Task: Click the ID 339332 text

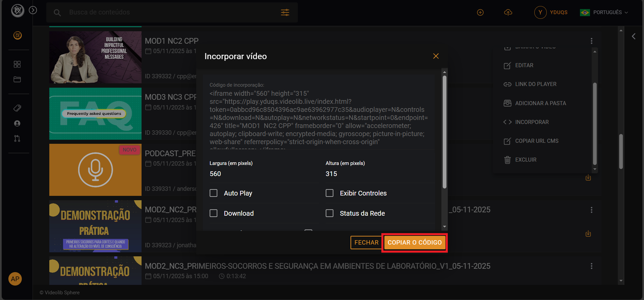Action: 158,76
